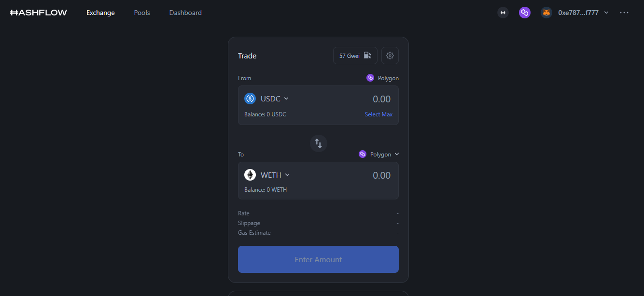Select the Exchange menu item
This screenshot has width=644, height=296.
[100, 13]
